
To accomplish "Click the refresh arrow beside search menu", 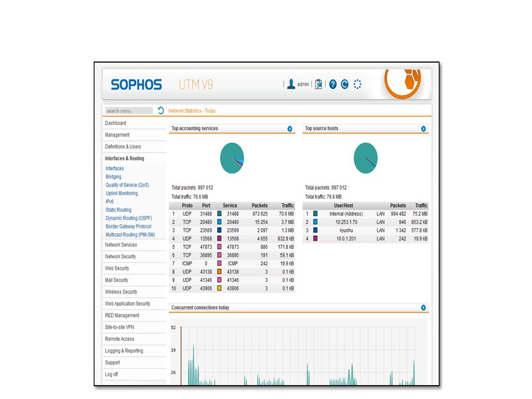I will (161, 111).
